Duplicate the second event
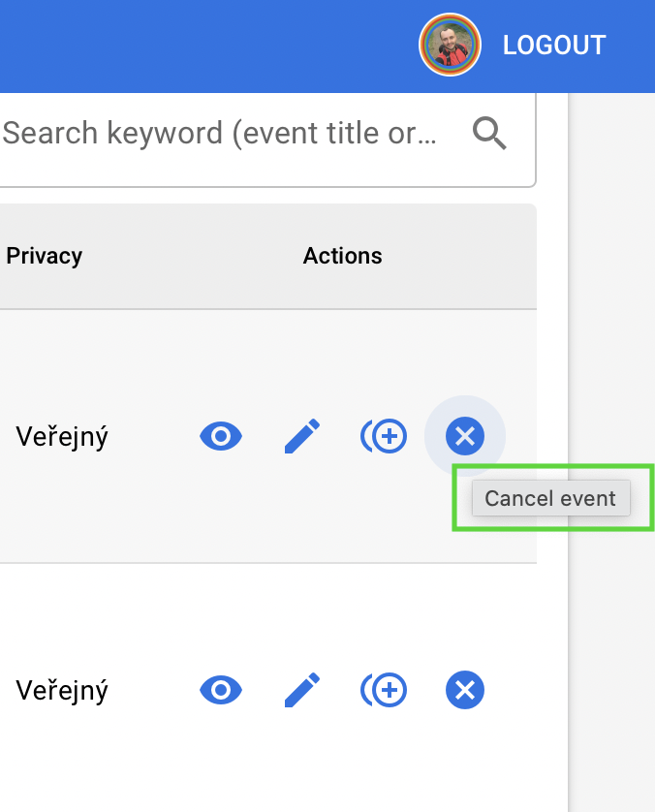Viewport: 655px width, 812px height. (x=384, y=690)
